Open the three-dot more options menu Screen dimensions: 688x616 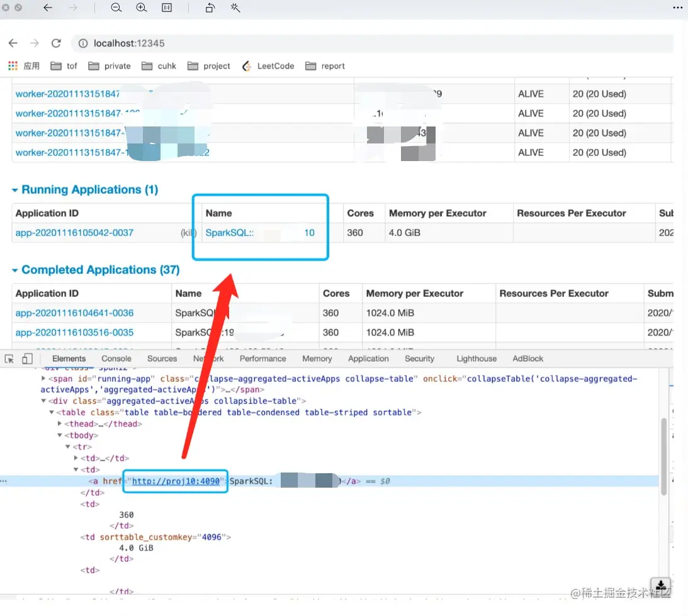(x=678, y=8)
